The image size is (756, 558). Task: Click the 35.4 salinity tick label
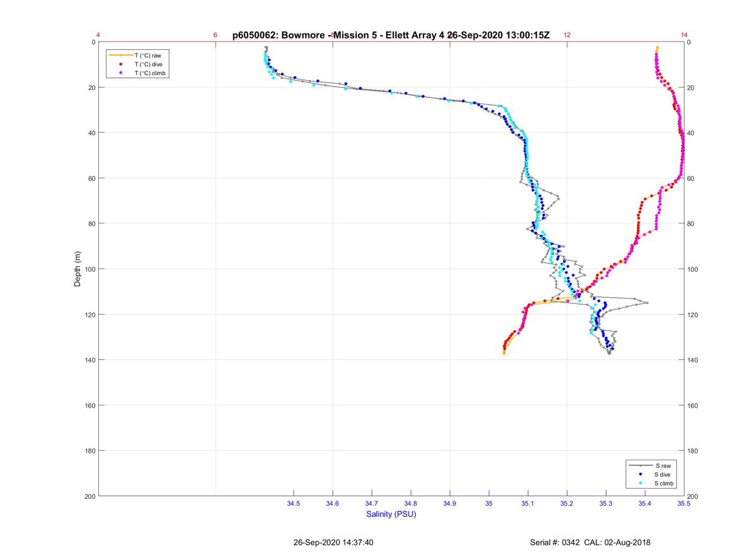coord(645,503)
